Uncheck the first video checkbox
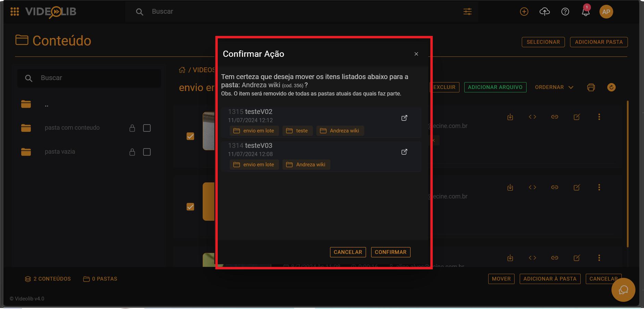 tap(190, 136)
